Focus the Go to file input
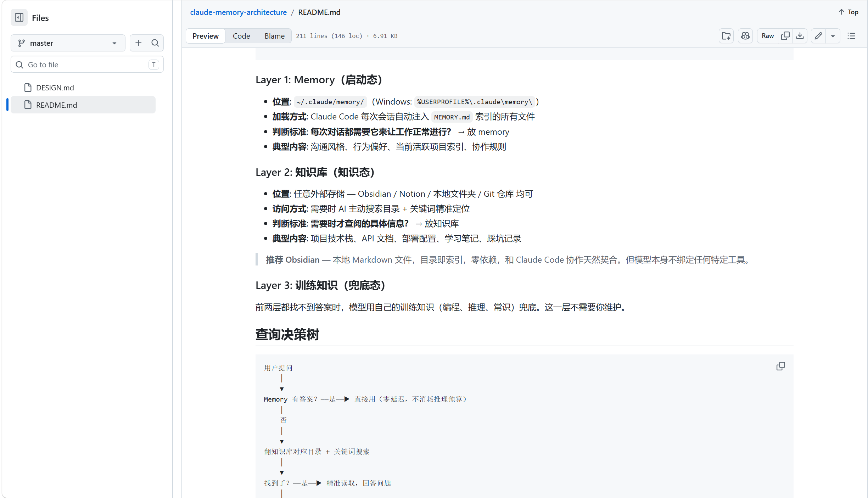Image resolution: width=868 pixels, height=498 pixels. [x=87, y=65]
